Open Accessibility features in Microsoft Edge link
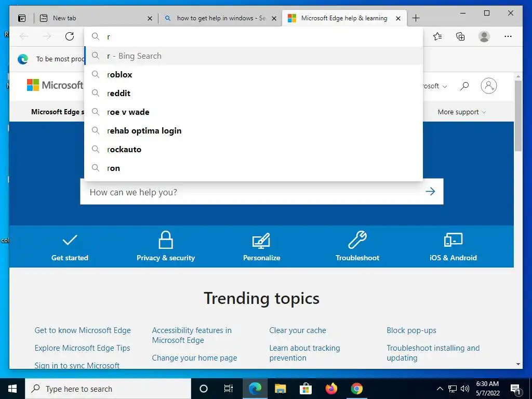This screenshot has height=399, width=532. coord(192,335)
